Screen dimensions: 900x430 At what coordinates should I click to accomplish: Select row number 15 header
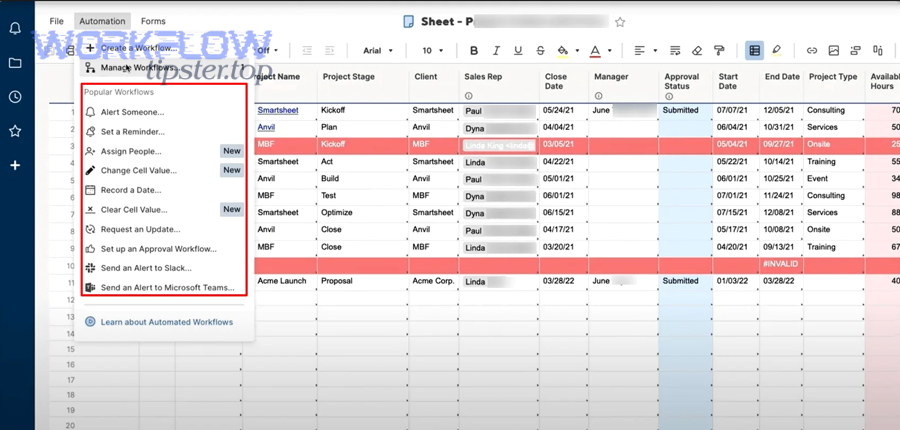(71, 349)
